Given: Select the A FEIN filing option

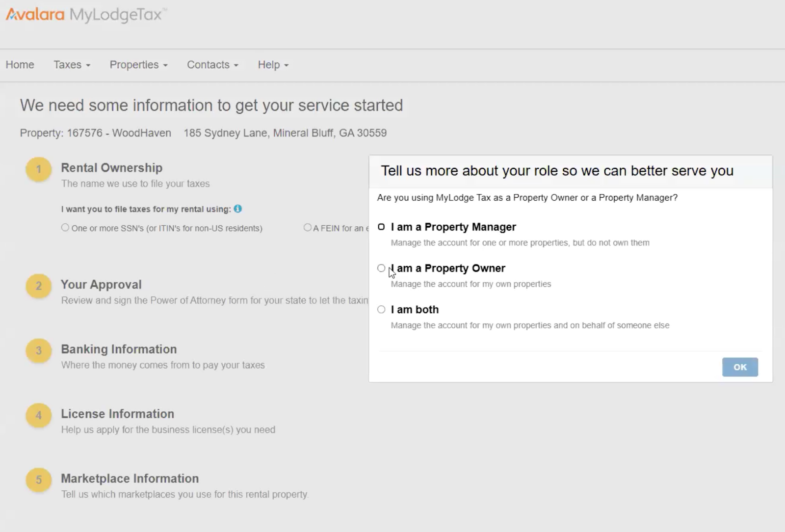Looking at the screenshot, I should pyautogui.click(x=307, y=227).
